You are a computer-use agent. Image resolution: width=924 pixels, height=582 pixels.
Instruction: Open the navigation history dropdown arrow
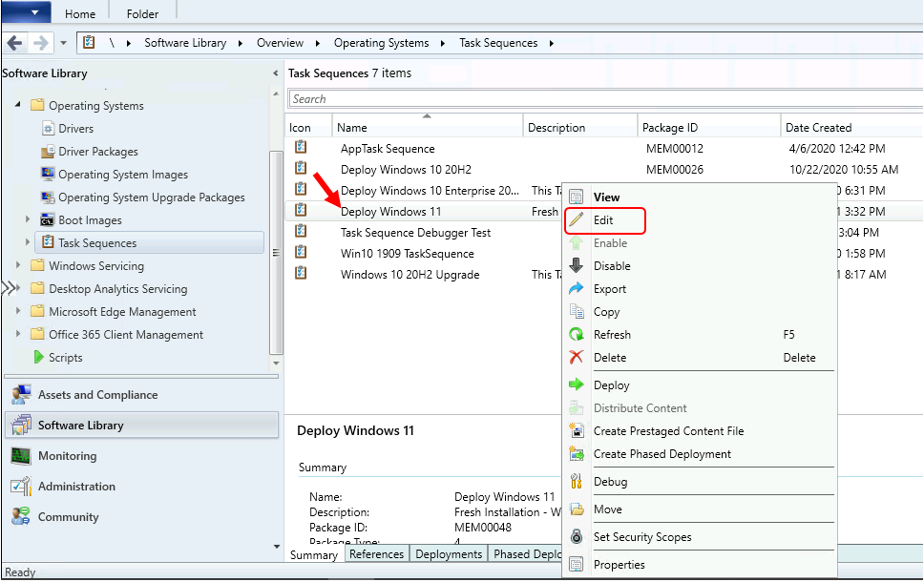click(x=63, y=43)
